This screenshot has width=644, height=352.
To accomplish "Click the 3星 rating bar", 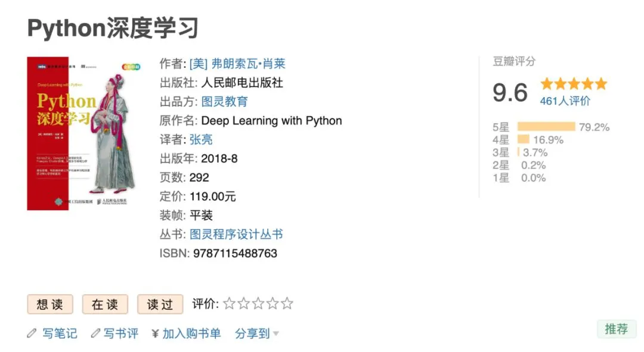I will pos(518,152).
